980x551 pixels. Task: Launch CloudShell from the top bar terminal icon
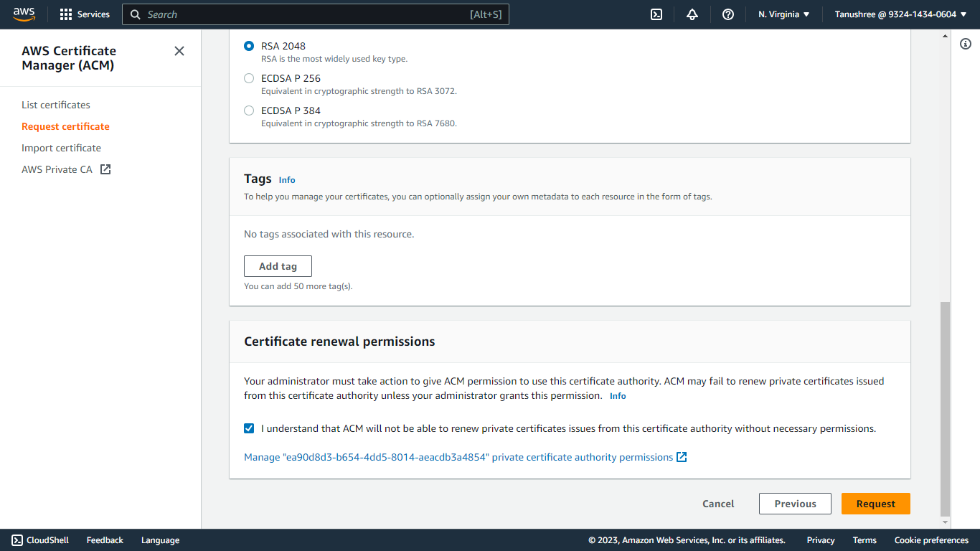656,14
